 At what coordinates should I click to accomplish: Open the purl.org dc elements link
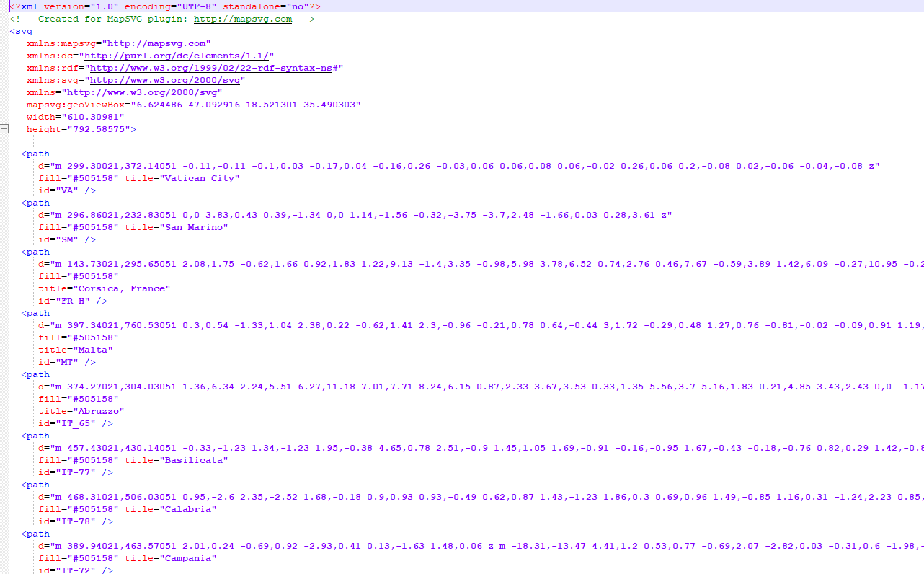click(177, 56)
